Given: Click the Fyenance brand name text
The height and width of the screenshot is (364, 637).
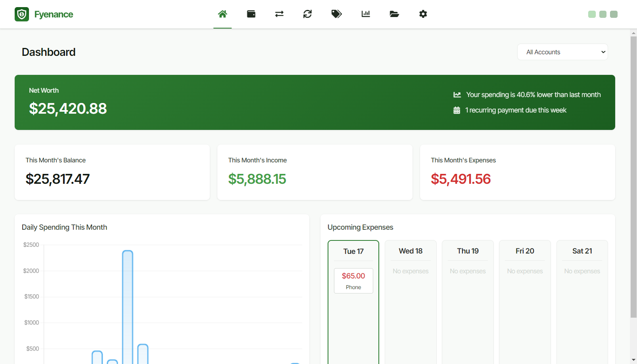Looking at the screenshot, I should pyautogui.click(x=54, y=14).
